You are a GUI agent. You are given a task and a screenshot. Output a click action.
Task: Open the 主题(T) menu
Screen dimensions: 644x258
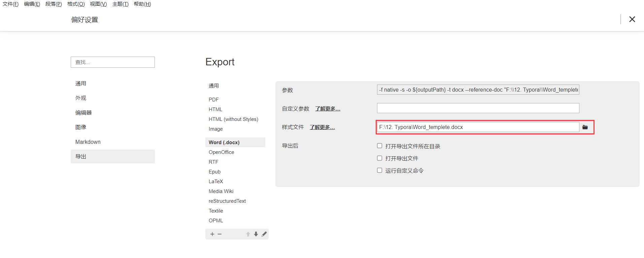coord(120,4)
